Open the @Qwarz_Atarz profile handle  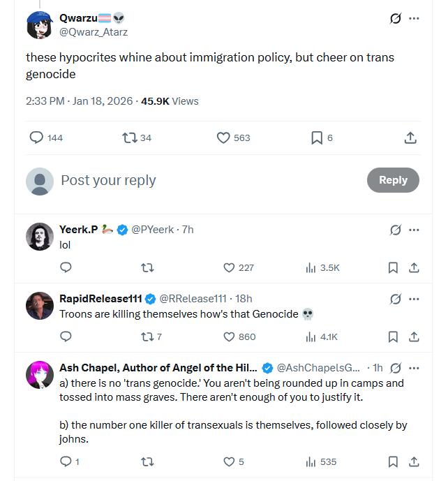94,31
